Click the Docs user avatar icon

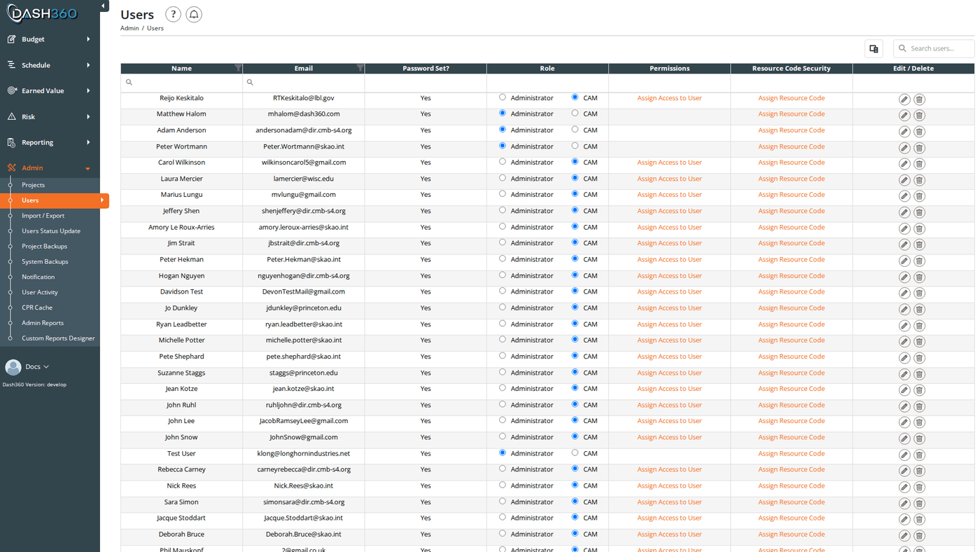tap(13, 367)
